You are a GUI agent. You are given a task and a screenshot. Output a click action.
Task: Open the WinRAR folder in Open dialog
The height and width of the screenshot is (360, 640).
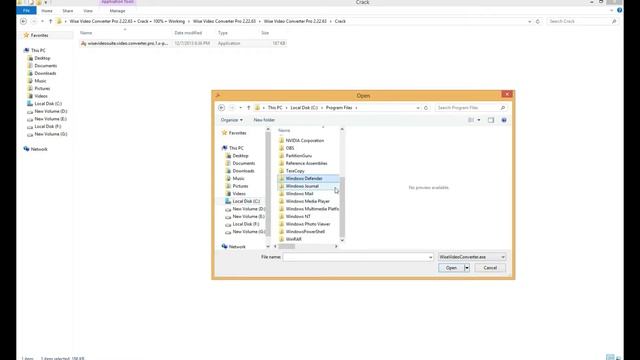coord(293,239)
